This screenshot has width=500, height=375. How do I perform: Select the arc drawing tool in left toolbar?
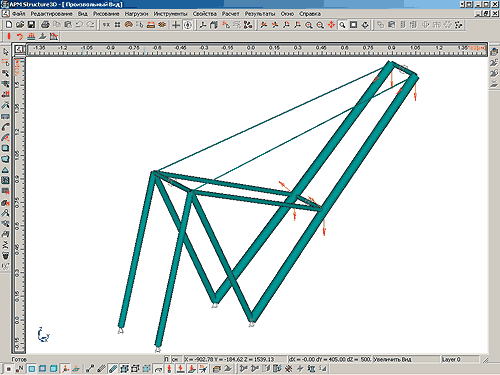5,127
